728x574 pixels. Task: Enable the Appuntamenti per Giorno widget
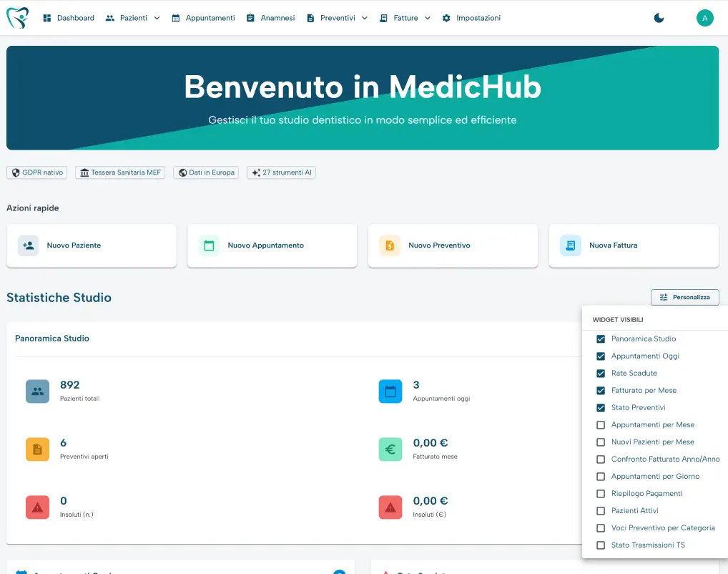601,477
